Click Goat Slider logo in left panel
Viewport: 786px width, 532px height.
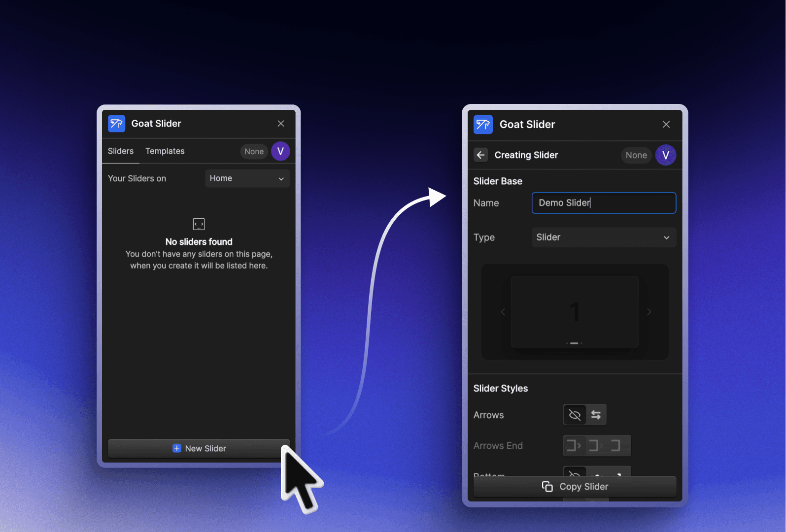click(117, 124)
